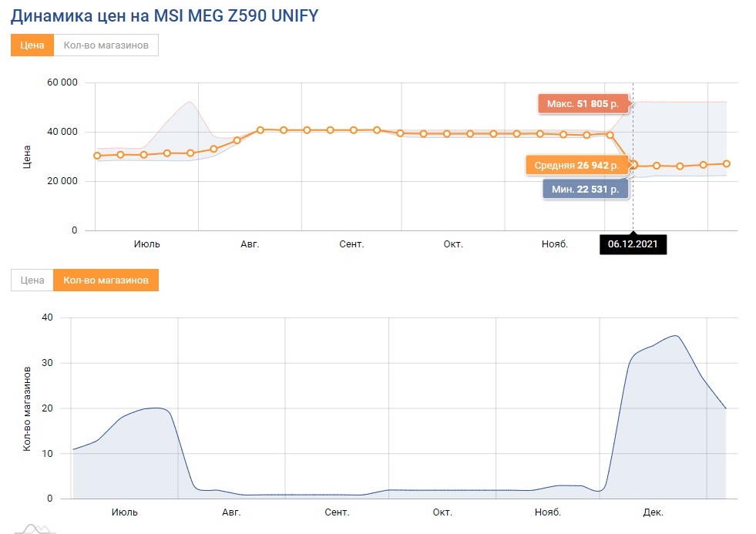
Task: Click the Макс. 51 805 р. tooltip
Action: click(583, 103)
